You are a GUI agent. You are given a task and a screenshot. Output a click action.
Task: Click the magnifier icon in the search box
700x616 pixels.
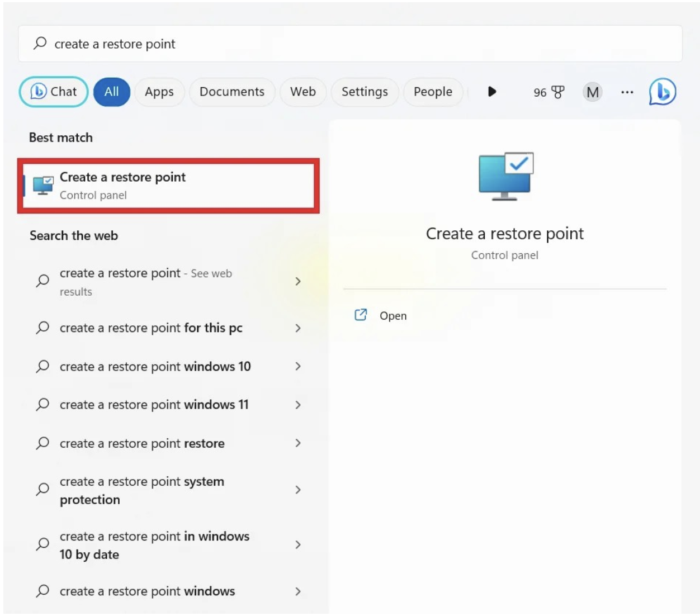[x=39, y=43]
